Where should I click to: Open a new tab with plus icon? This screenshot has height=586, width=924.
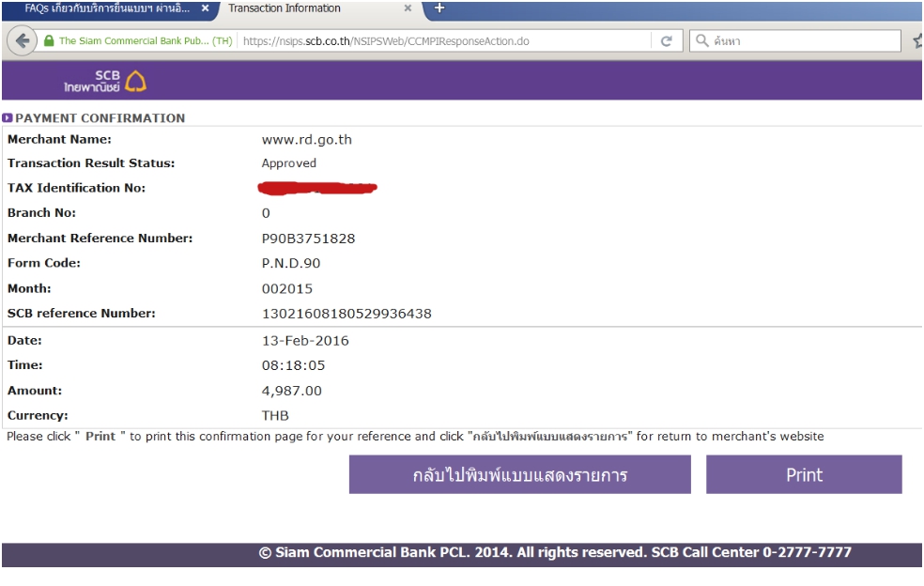(x=439, y=8)
